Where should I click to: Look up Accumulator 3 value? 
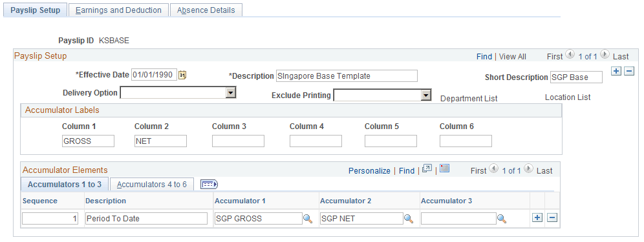point(502,219)
